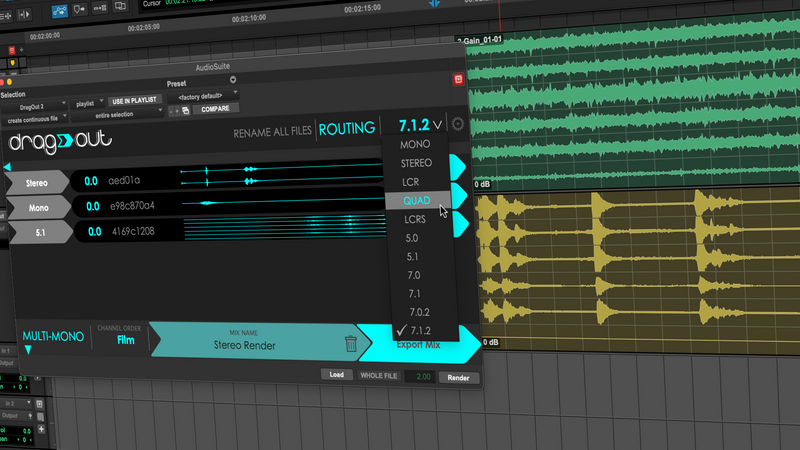
Task: Click the insertion follows playback icon at left edge
Action: point(6,16)
